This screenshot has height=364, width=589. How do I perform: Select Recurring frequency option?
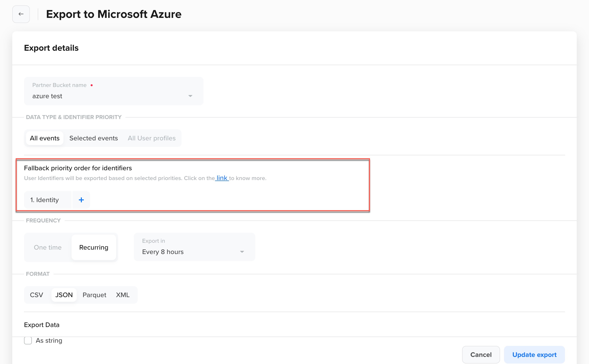pyautogui.click(x=94, y=247)
